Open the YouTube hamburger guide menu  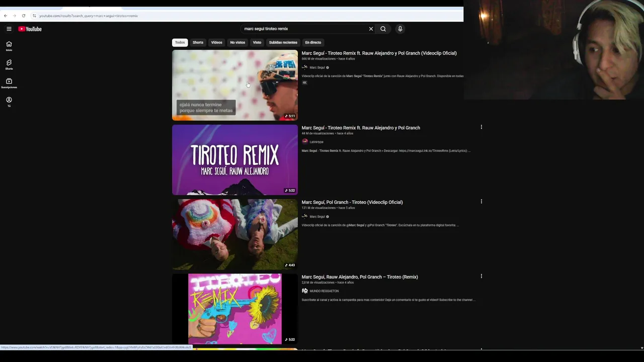9,29
